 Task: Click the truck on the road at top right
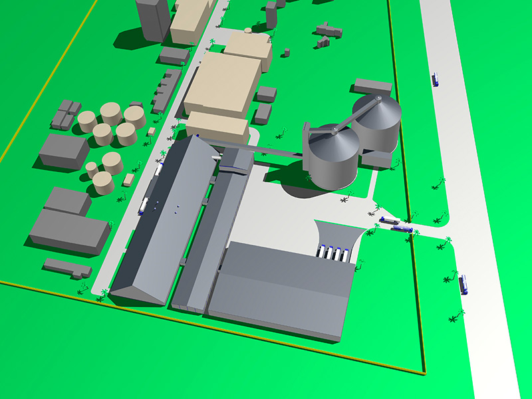coord(435,79)
